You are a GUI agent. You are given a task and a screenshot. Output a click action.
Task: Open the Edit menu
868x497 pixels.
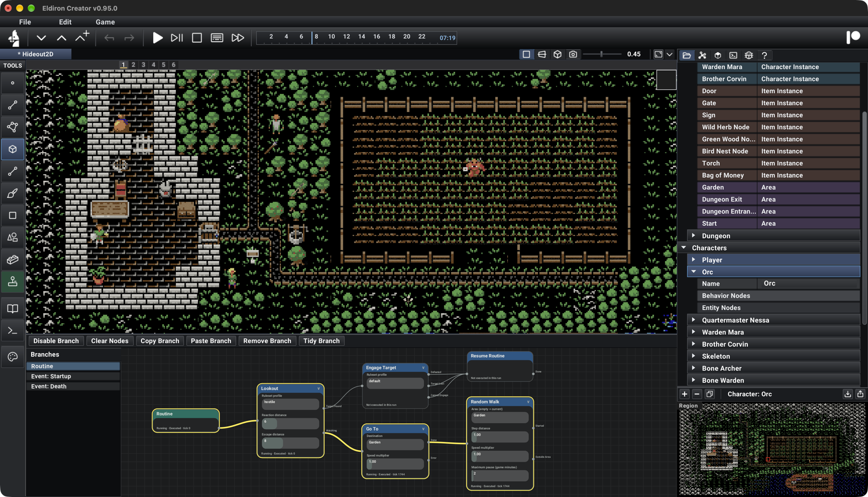(65, 22)
